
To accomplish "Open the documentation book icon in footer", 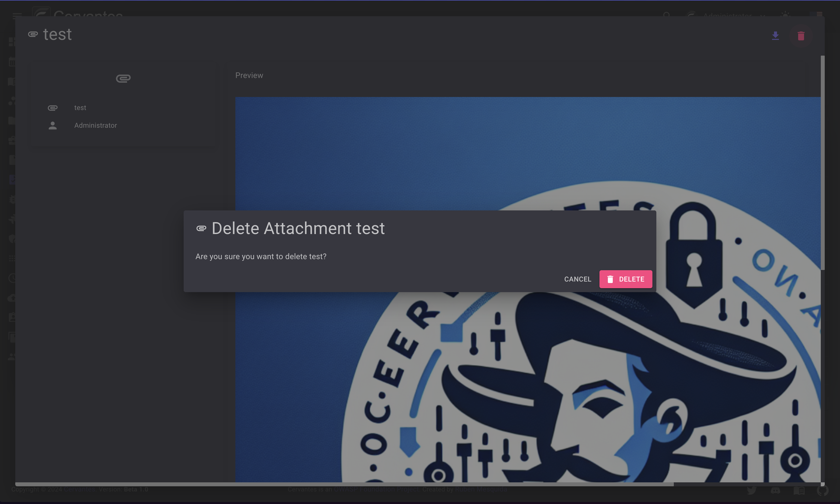I will (x=799, y=490).
